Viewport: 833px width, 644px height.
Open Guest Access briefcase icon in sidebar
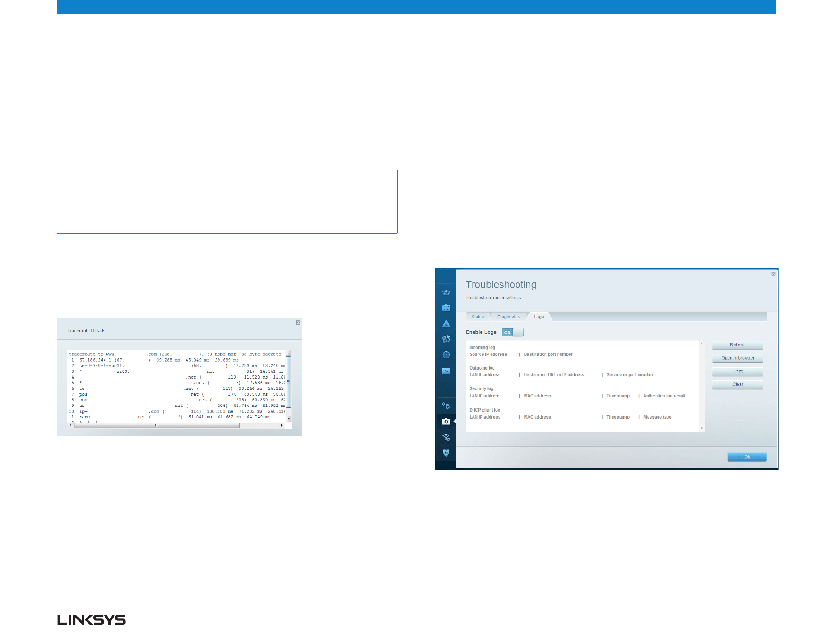[446, 308]
